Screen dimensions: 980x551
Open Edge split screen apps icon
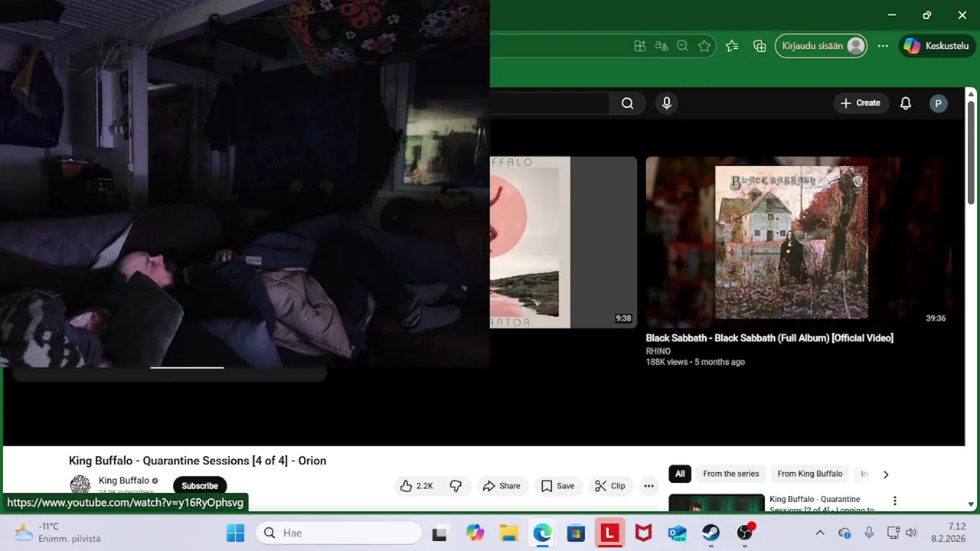tap(640, 46)
